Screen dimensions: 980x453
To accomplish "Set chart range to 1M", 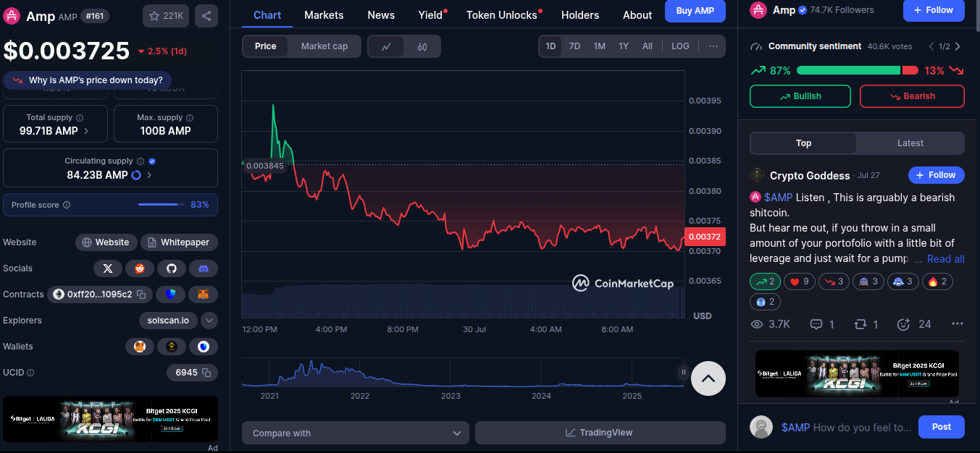I will [599, 46].
